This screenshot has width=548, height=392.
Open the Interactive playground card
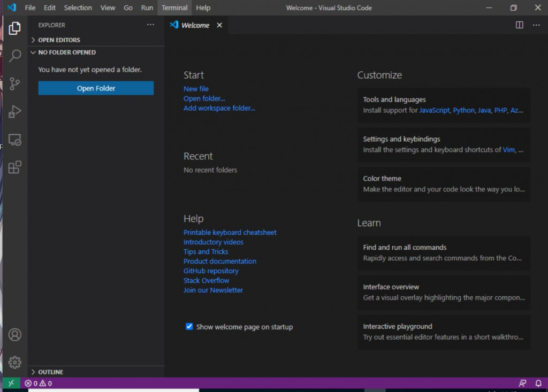(444, 332)
